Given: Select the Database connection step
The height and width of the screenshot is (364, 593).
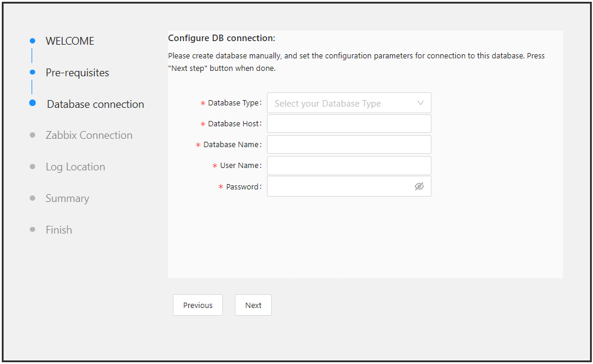Looking at the screenshot, I should (95, 104).
